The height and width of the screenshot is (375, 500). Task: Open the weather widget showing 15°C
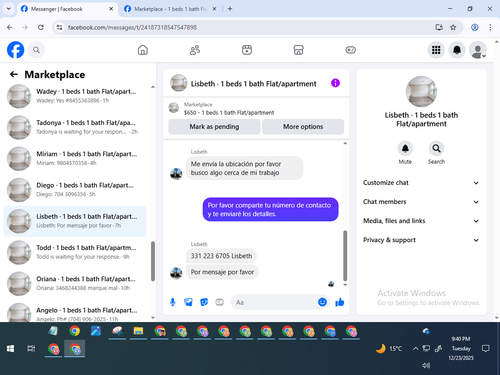[389, 349]
